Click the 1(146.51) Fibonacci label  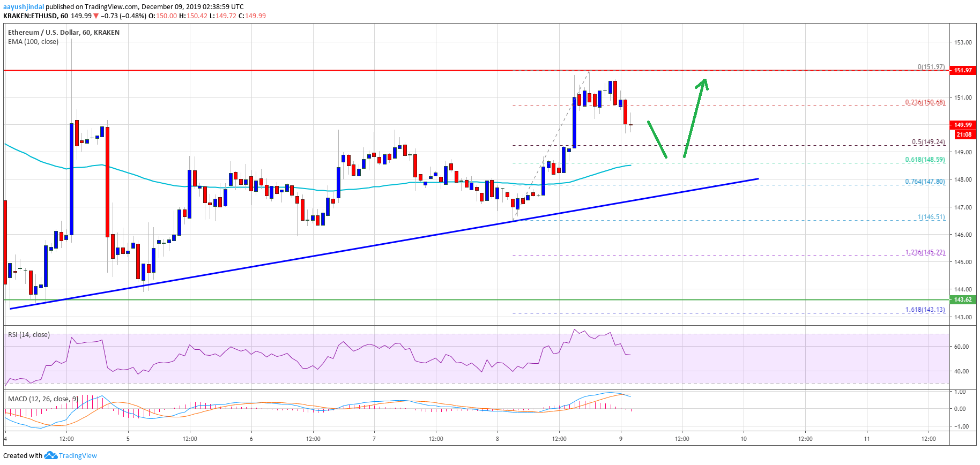pos(931,217)
